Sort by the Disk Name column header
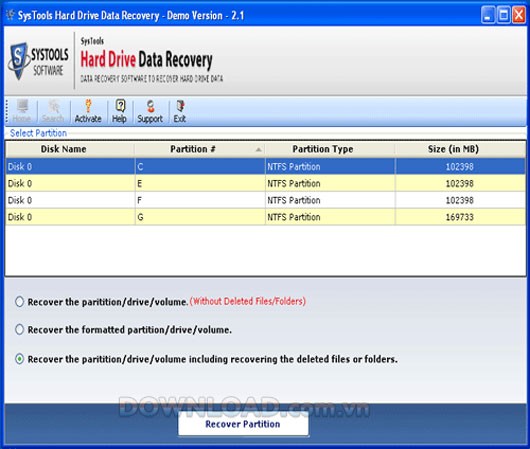530x449 pixels. 70,149
